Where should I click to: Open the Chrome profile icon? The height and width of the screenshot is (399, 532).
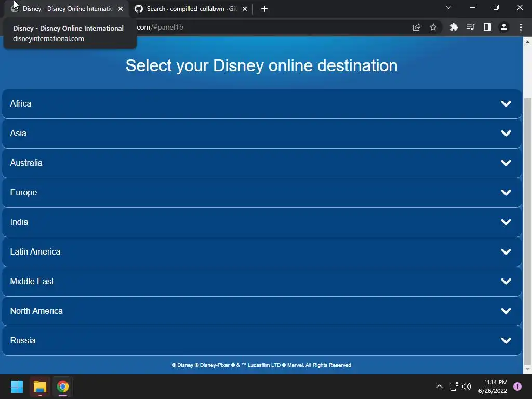pyautogui.click(x=504, y=27)
